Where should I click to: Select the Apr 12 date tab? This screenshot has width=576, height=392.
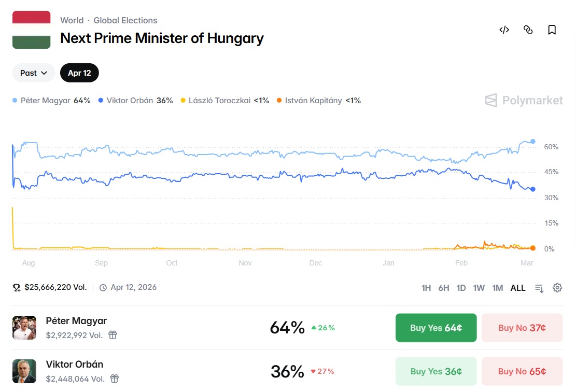coord(79,73)
